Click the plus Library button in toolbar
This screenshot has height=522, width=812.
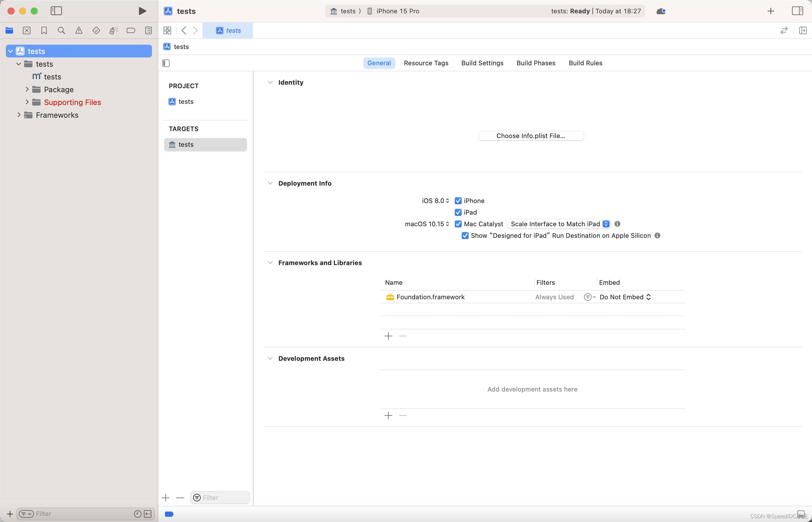coord(771,11)
